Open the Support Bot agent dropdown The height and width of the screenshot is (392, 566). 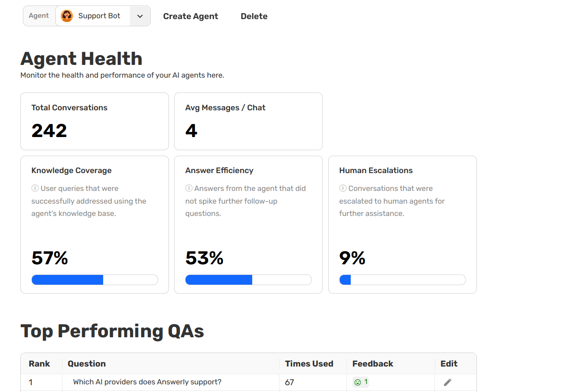click(99, 16)
